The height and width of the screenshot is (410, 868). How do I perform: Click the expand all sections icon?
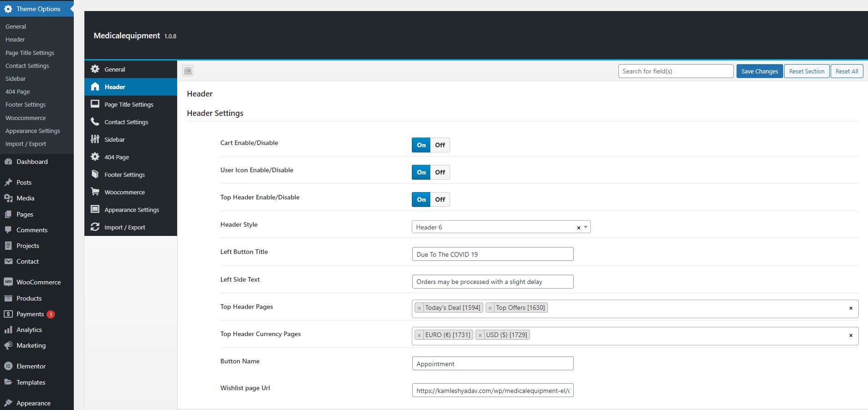pos(188,71)
